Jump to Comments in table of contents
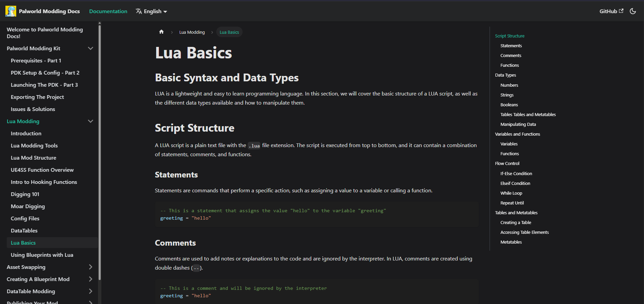Viewport: 644px width, 304px height. point(511,55)
